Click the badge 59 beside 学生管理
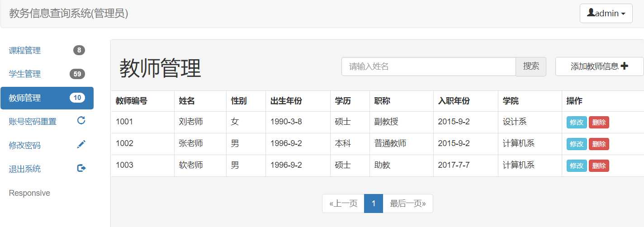This screenshot has width=644, height=227. pos(77,74)
